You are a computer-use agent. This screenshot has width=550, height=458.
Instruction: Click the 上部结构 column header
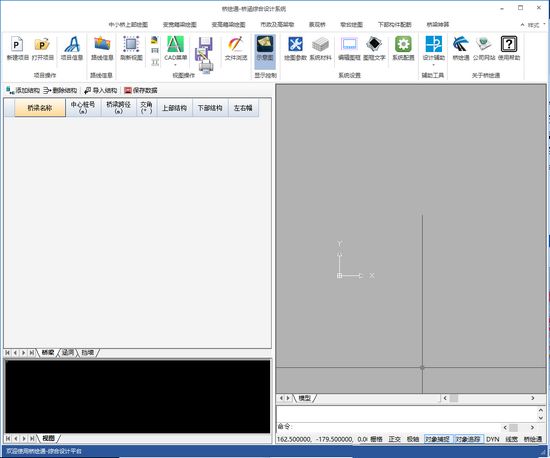tap(174, 108)
